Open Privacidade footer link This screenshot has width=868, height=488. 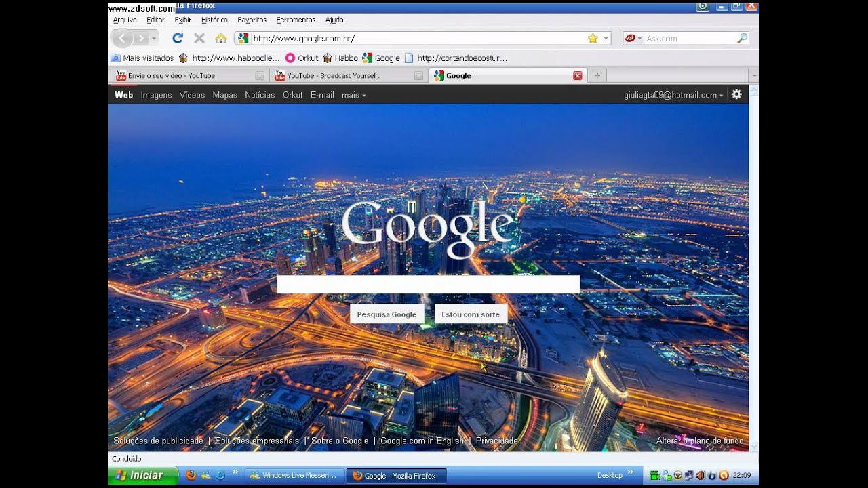pyautogui.click(x=496, y=441)
